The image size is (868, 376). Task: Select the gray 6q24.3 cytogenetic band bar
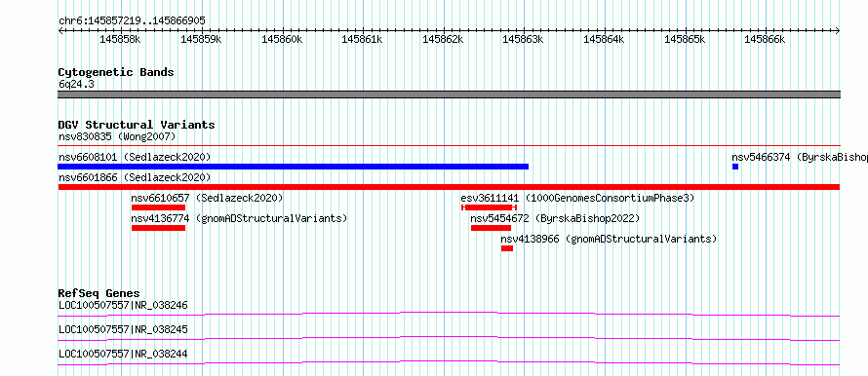[x=449, y=94]
